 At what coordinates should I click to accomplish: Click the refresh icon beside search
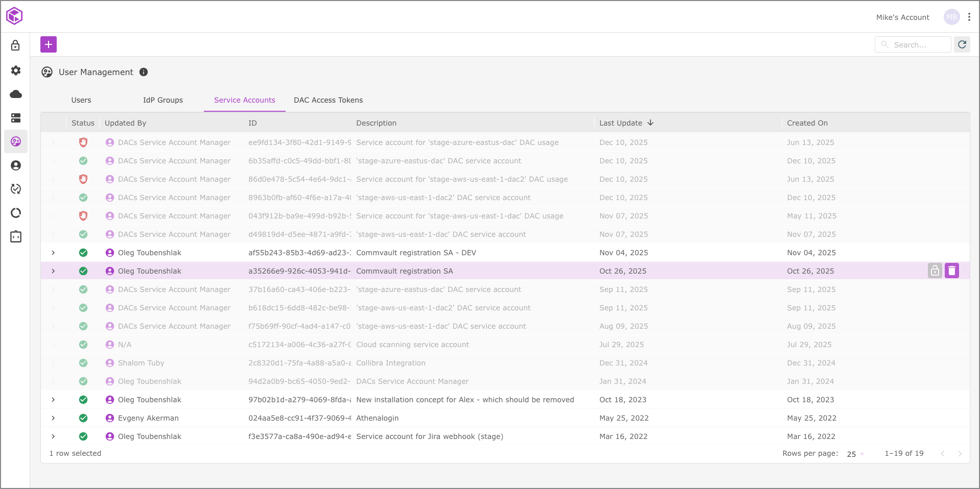point(962,44)
